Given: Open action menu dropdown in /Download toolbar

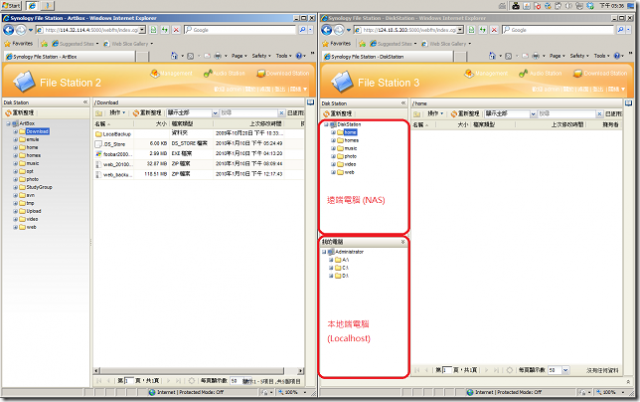Looking at the screenshot, I should pyautogui.click(x=117, y=113).
